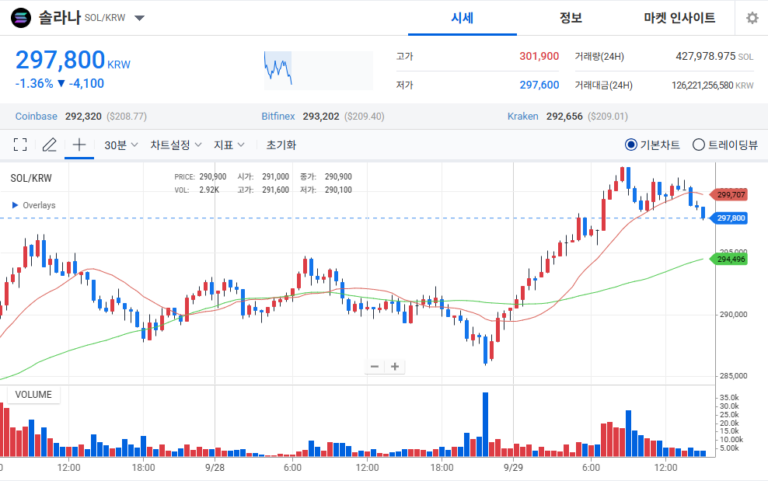This screenshot has width=768, height=481.
Task: Select the pencil drawing tool
Action: click(x=49, y=144)
